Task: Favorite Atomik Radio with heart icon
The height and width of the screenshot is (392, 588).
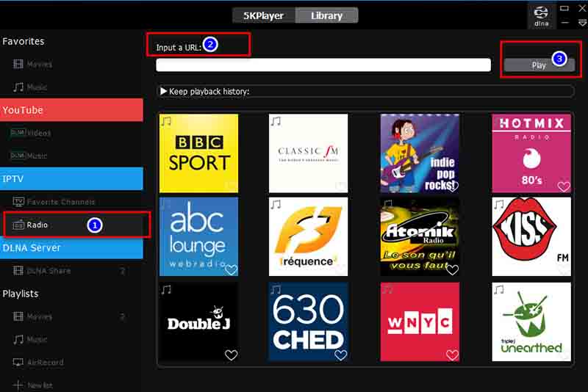Action: (453, 269)
